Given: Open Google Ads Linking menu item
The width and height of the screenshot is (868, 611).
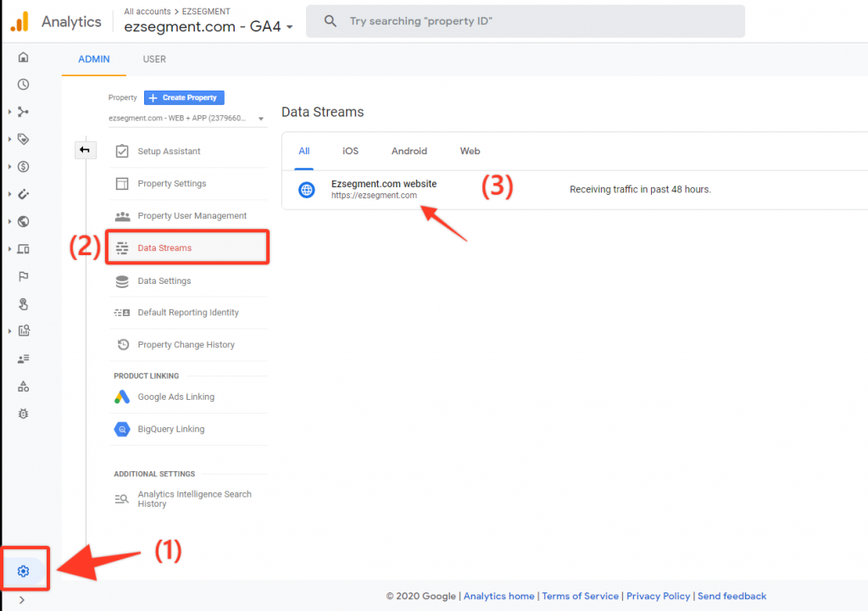Looking at the screenshot, I should pos(188,397).
